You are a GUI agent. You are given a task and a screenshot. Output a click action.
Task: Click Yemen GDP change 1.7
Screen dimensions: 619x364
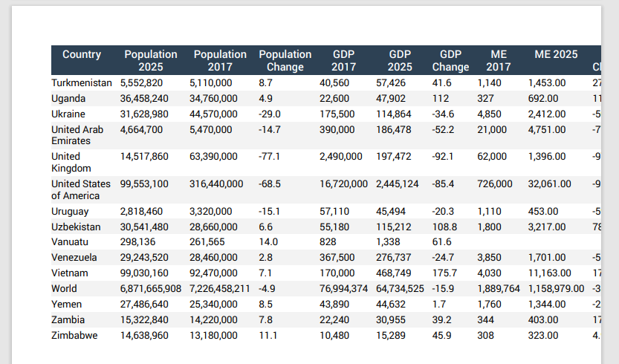coord(439,305)
